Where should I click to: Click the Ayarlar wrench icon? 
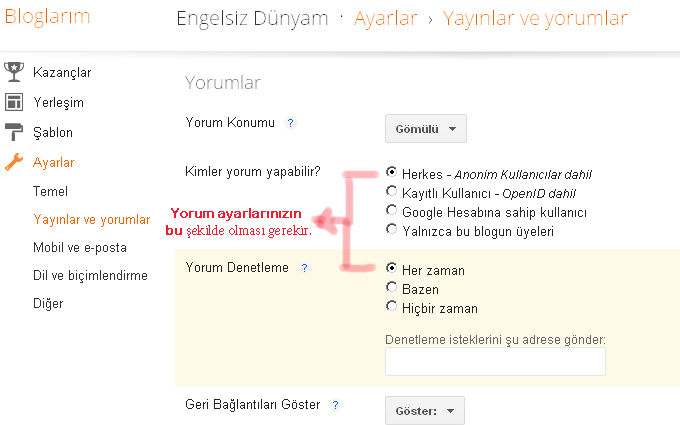click(14, 162)
